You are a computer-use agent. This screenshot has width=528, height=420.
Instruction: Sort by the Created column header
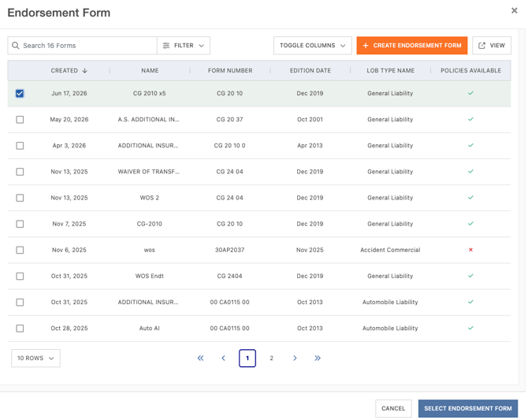coord(65,70)
